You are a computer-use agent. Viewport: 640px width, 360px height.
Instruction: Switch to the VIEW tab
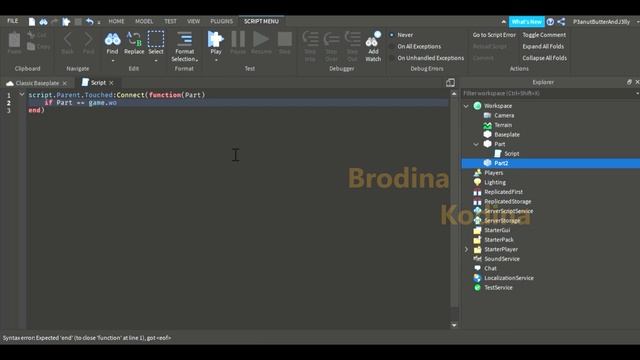click(193, 21)
